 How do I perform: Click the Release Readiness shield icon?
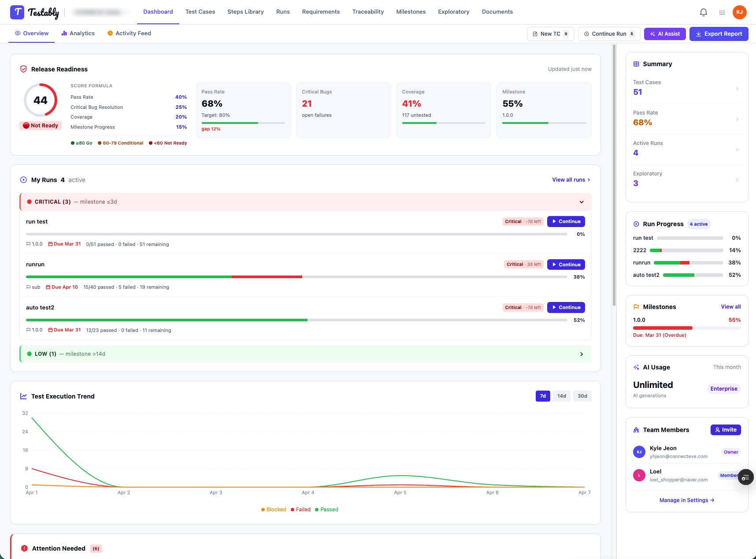pyautogui.click(x=24, y=69)
